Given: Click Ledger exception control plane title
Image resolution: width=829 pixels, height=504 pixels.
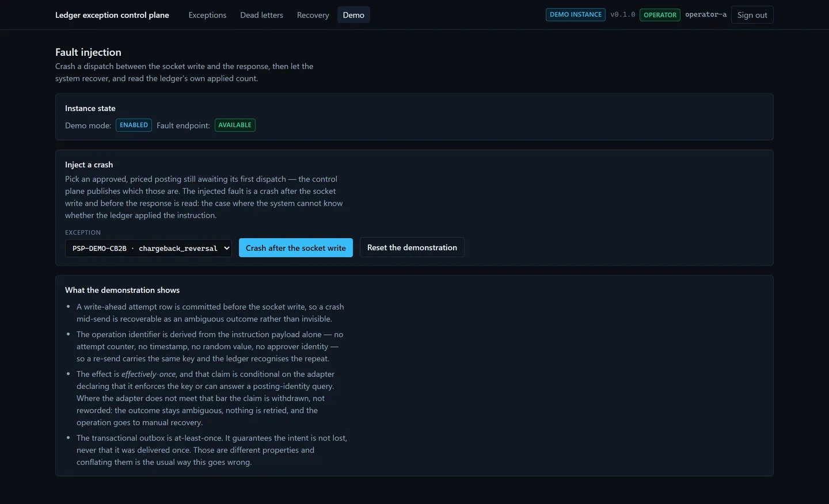Looking at the screenshot, I should (112, 15).
